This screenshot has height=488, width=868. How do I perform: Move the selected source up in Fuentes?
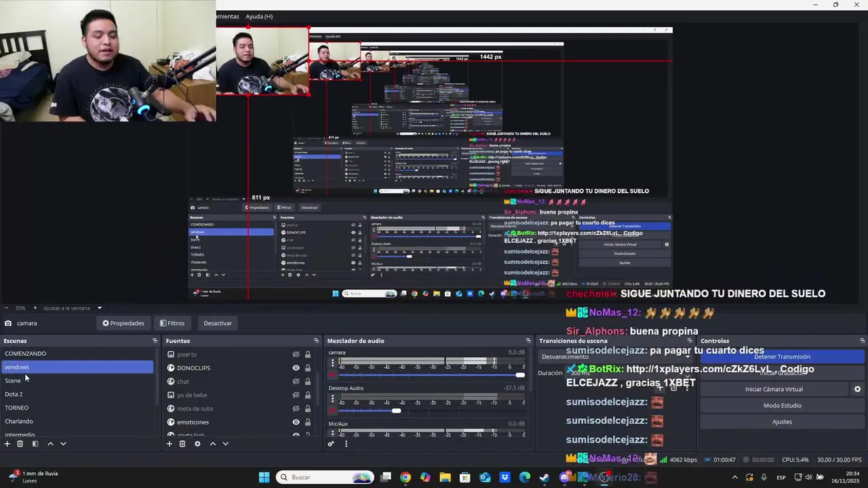pyautogui.click(x=212, y=444)
